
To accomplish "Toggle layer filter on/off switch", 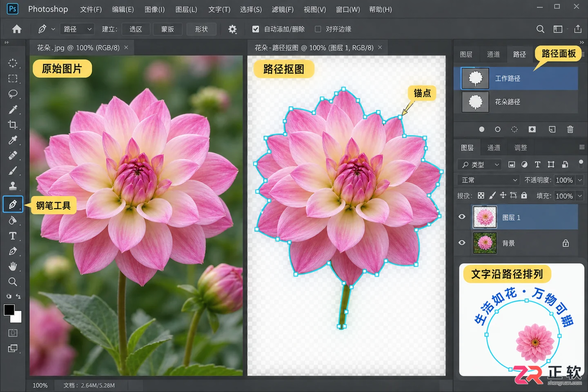I will pyautogui.click(x=581, y=164).
